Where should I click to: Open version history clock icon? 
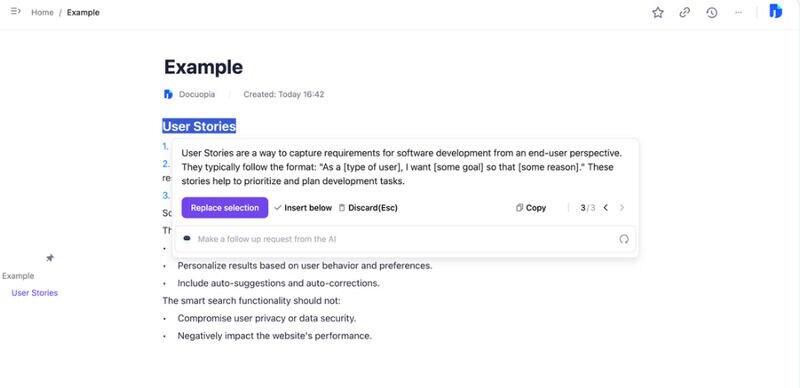coord(712,13)
